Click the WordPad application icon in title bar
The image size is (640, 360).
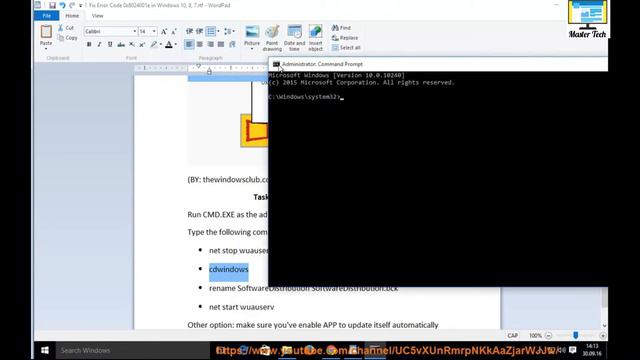pyautogui.click(x=38, y=5)
